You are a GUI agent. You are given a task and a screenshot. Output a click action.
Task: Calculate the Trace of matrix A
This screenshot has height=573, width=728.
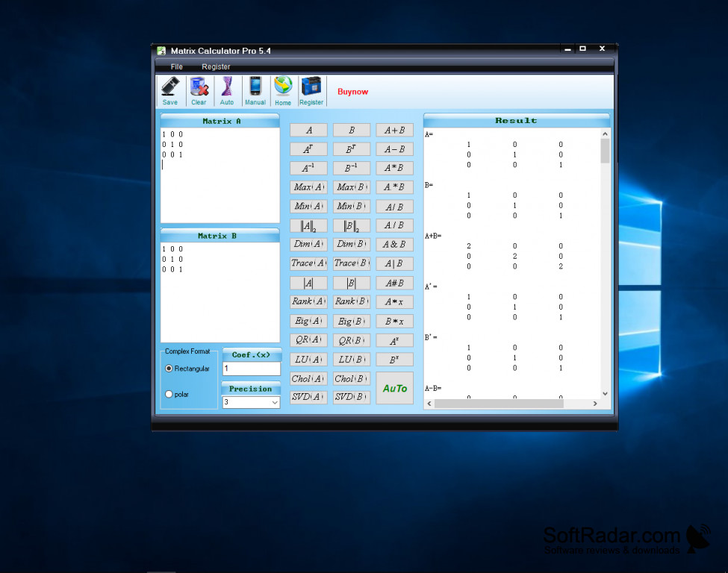(308, 263)
